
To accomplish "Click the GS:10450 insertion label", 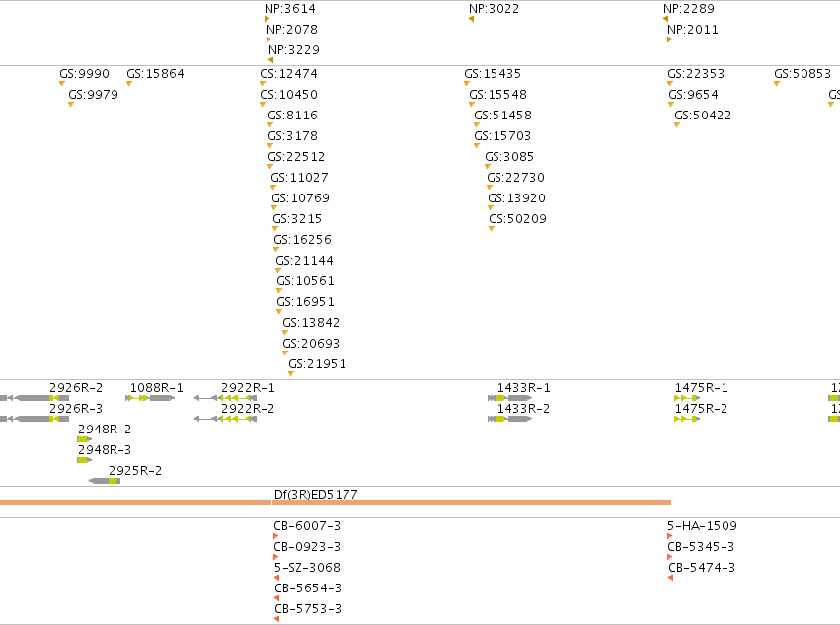I will 289,95.
